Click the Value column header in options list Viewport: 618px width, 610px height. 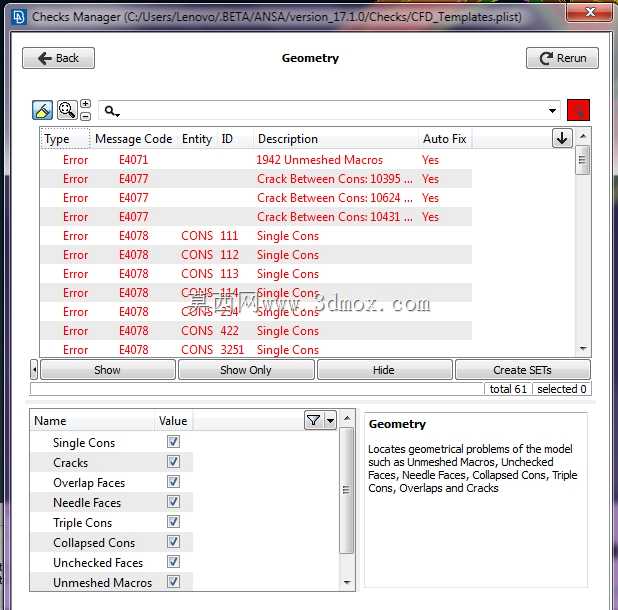pos(173,420)
